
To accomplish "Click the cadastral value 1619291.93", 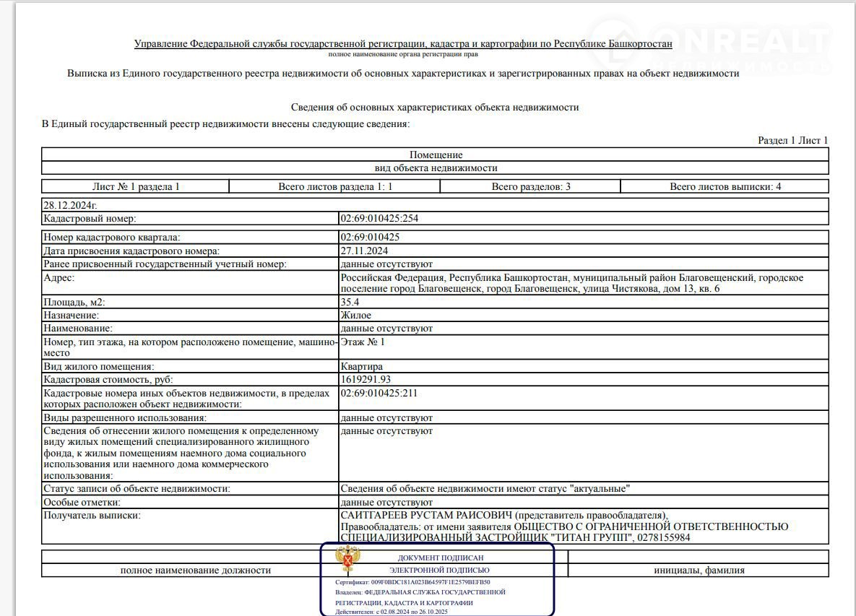I will click(x=366, y=379).
